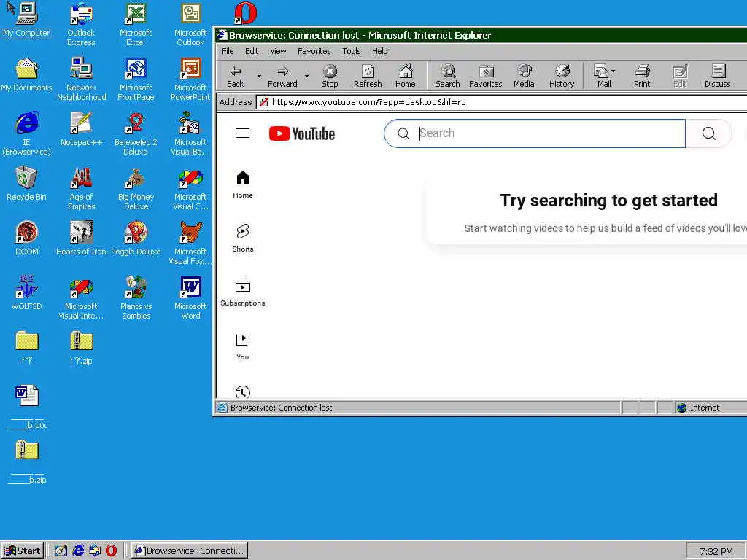Image resolution: width=747 pixels, height=560 pixels.
Task: Click the Mail toolbar icon
Action: (602, 76)
